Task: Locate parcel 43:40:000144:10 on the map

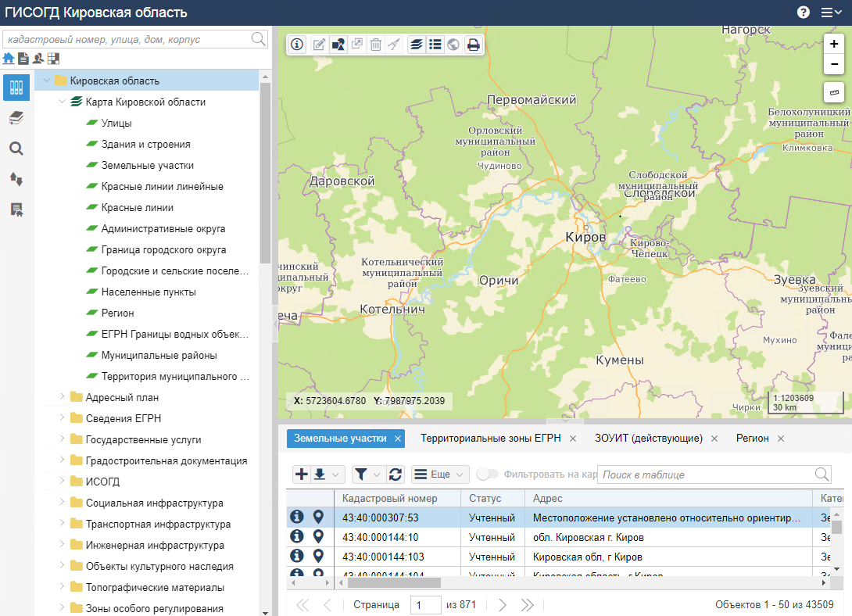Action: [318, 537]
